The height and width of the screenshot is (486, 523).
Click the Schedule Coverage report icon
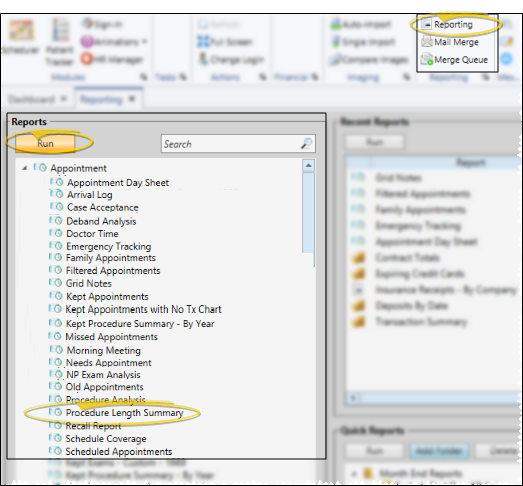[x=55, y=438]
